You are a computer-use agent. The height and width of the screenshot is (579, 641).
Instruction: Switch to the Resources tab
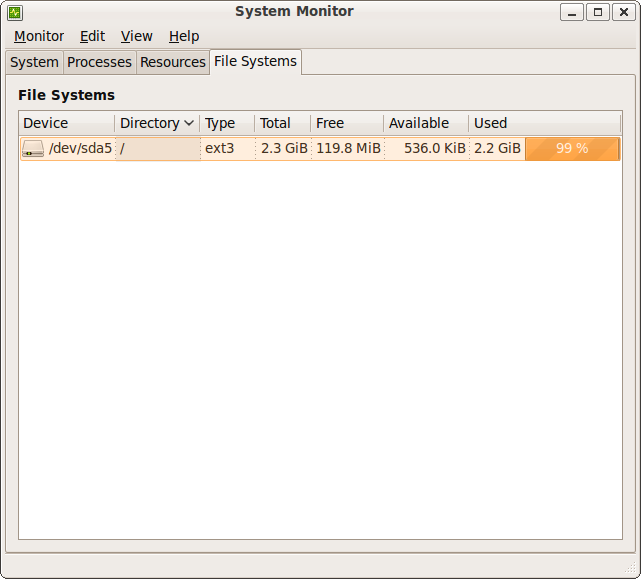click(173, 63)
